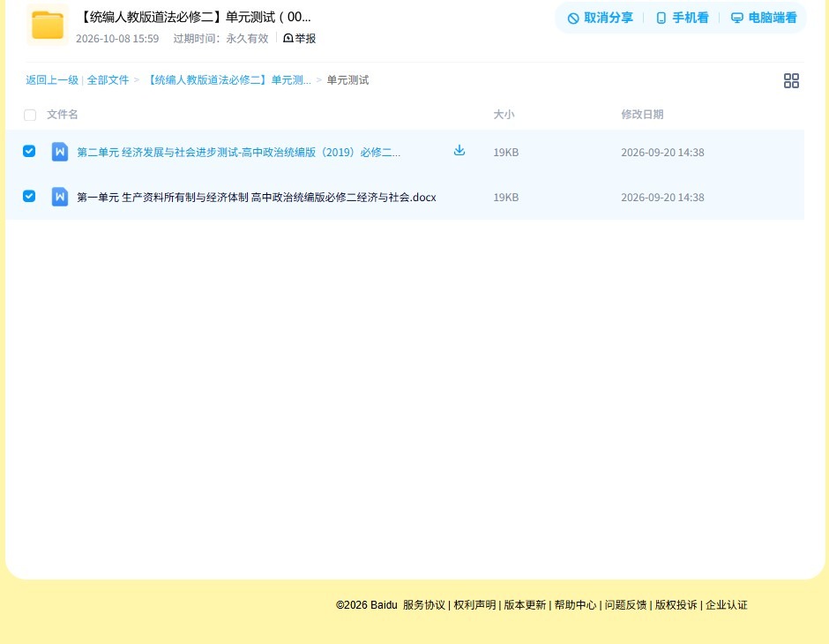Open 全部文件 breadcrumb
This screenshot has height=644, width=829.
pyautogui.click(x=108, y=80)
